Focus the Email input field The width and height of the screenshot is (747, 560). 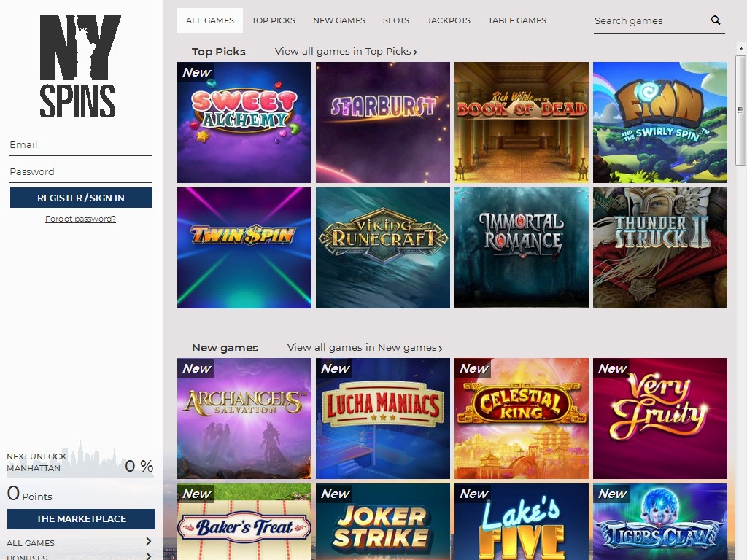point(80,145)
